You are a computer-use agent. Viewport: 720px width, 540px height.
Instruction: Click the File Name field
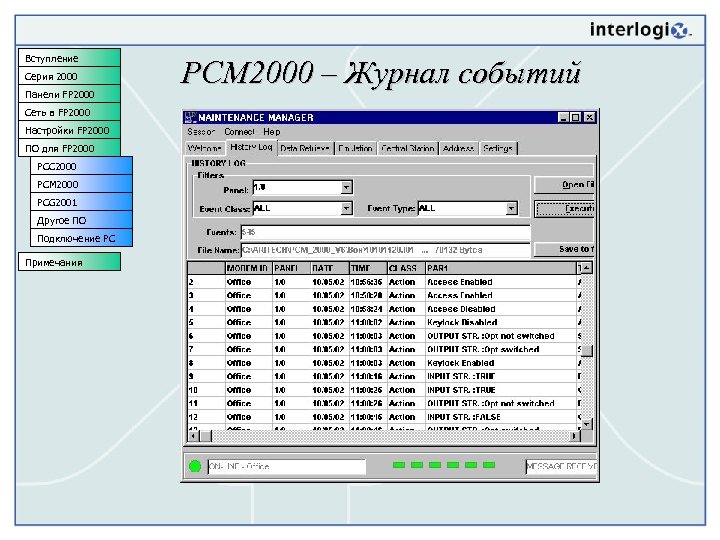[386, 250]
